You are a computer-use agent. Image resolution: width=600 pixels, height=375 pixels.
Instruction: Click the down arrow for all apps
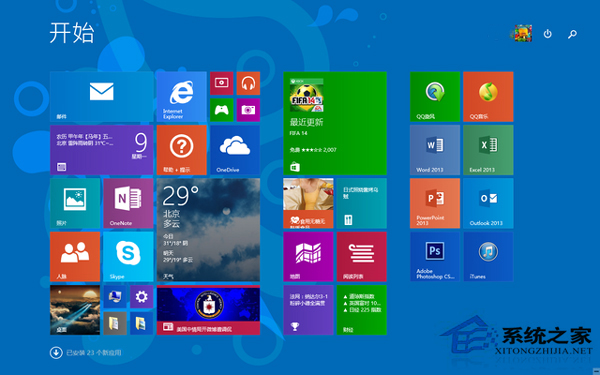56,352
